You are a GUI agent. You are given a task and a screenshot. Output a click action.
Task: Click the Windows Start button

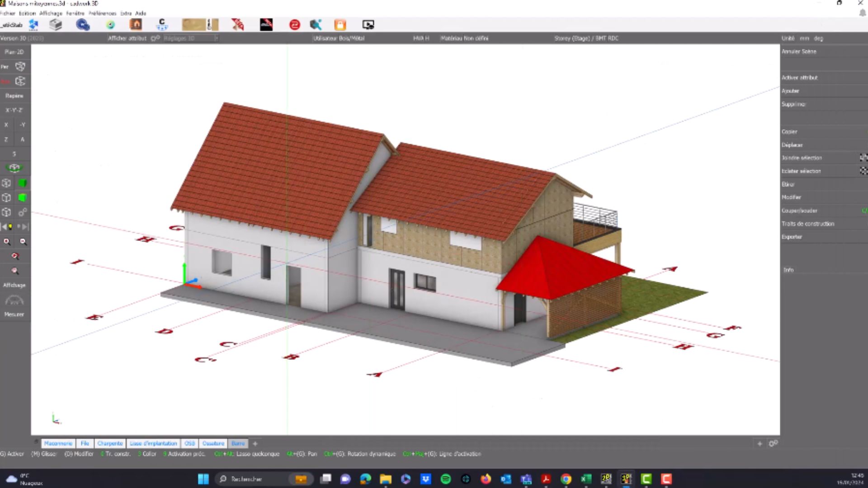(x=203, y=479)
